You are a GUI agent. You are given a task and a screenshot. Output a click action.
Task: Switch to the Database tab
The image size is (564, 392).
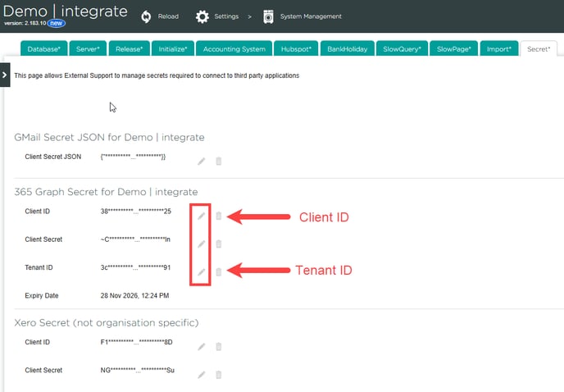point(43,49)
